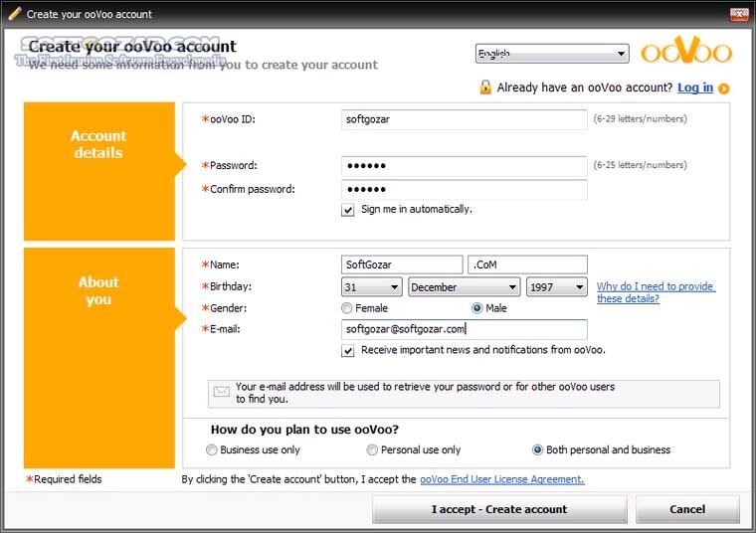756x533 pixels.
Task: Select Female gender option
Action: click(x=347, y=308)
